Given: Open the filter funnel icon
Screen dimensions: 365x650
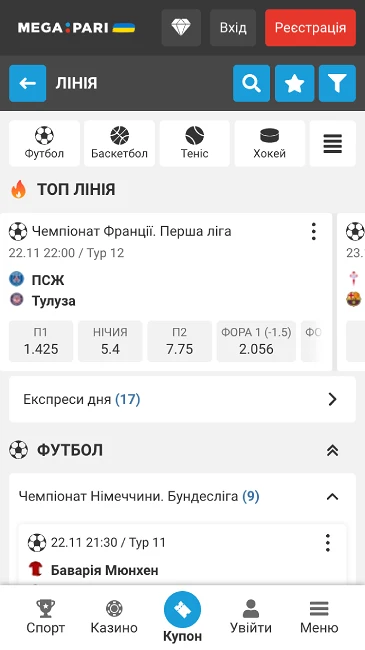Looking at the screenshot, I should (337, 83).
